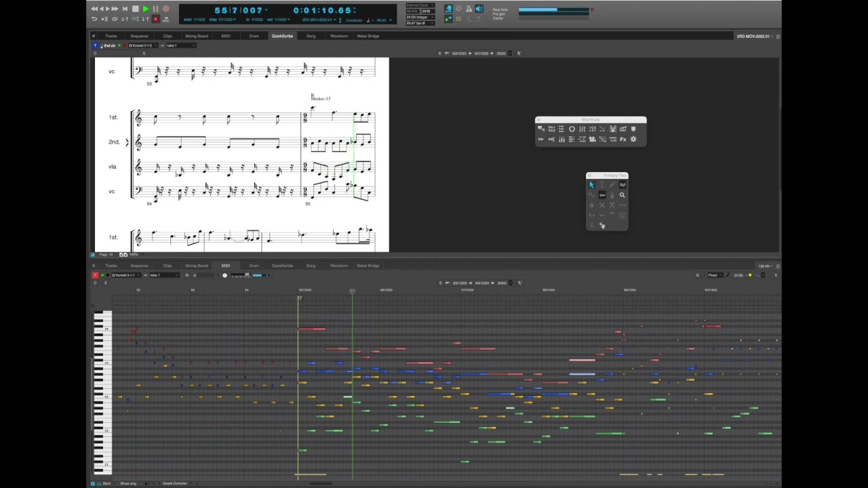Open the drum editor icon in Shortcuts
868x488 pixels.
[x=612, y=129]
